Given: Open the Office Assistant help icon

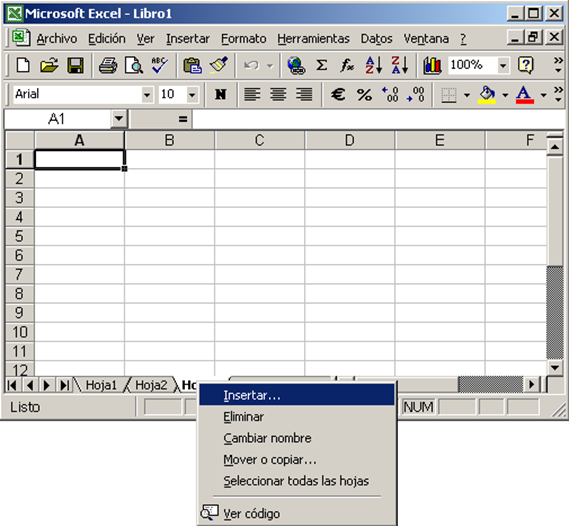Looking at the screenshot, I should [526, 66].
